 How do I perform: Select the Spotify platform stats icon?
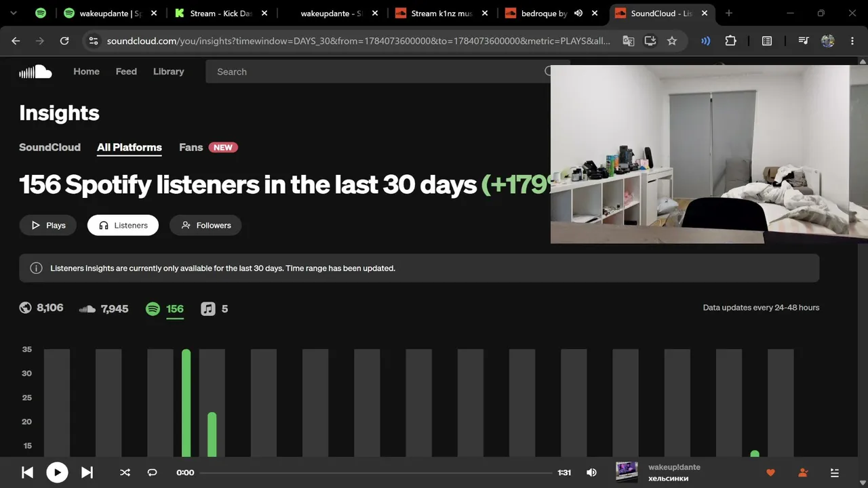pos(153,309)
